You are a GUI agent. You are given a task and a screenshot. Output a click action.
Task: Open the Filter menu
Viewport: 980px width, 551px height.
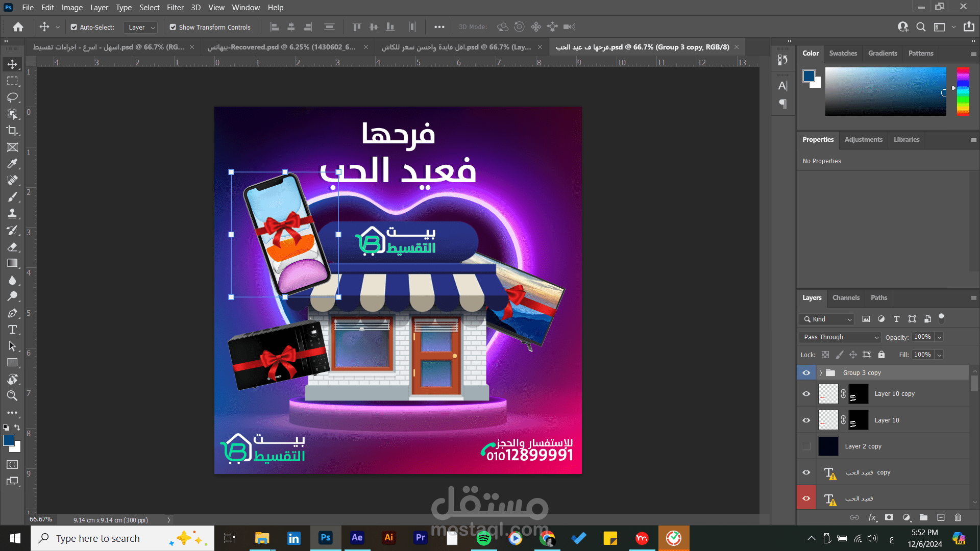(x=175, y=8)
